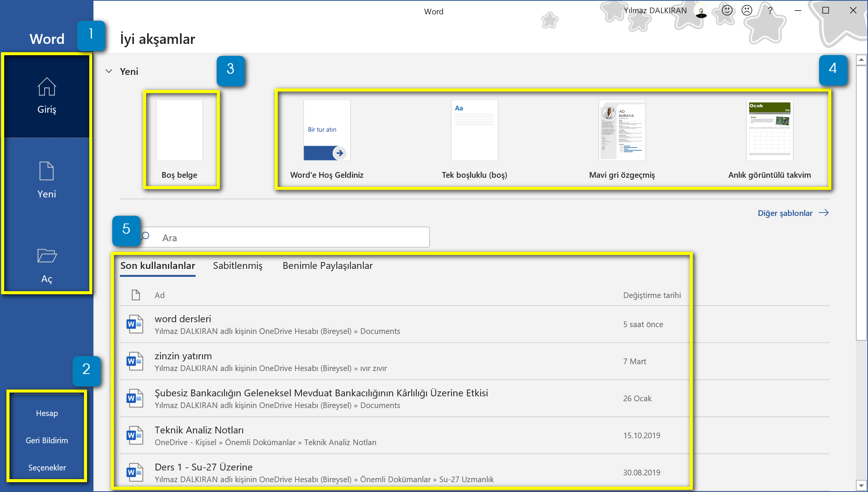
Task: Click the 5 saat önce date
Action: pos(643,324)
